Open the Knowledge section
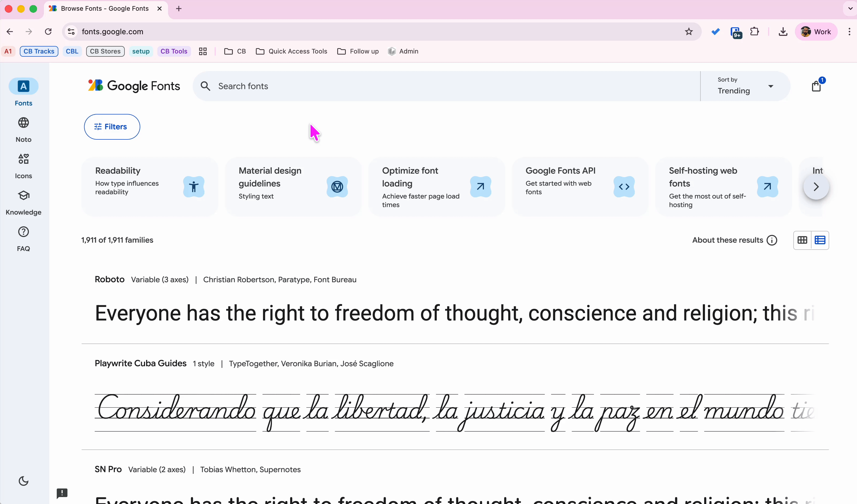This screenshot has width=857, height=504. coord(24,202)
